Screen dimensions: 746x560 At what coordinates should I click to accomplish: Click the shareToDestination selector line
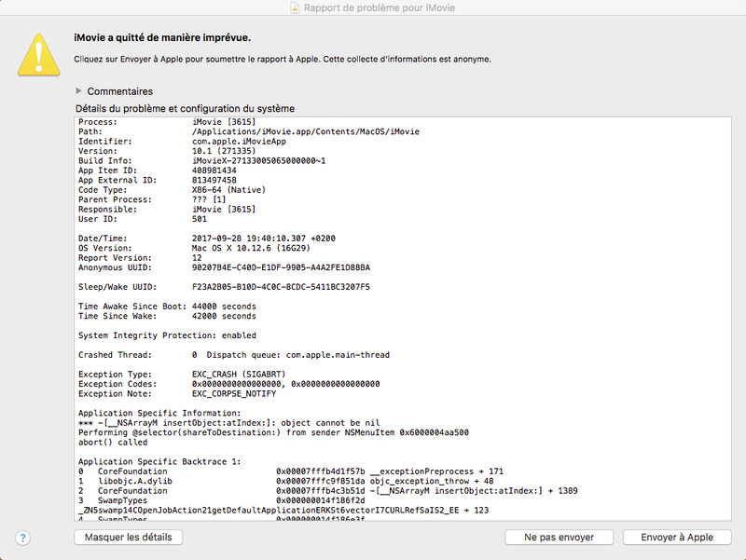pyautogui.click(x=273, y=432)
